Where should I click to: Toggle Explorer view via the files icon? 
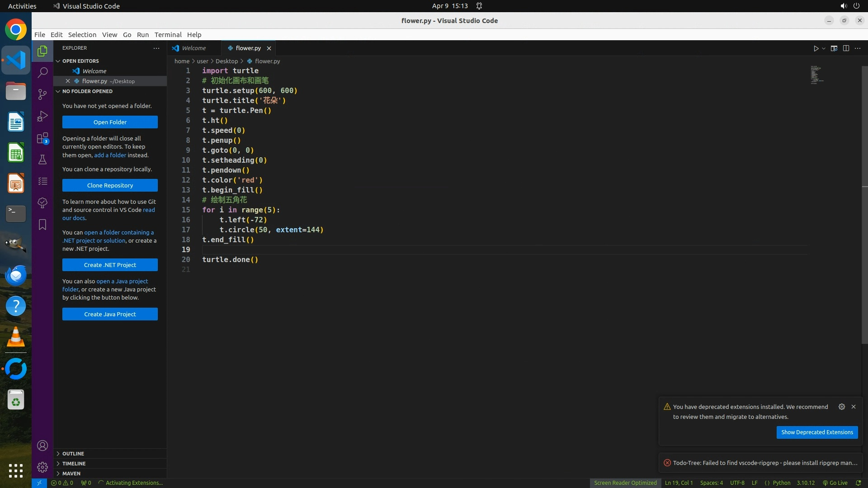point(42,51)
